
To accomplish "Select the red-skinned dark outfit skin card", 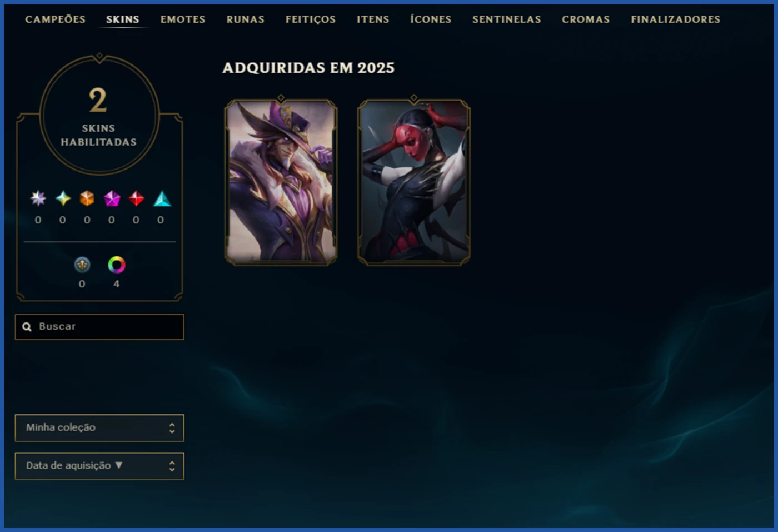I will pos(413,181).
